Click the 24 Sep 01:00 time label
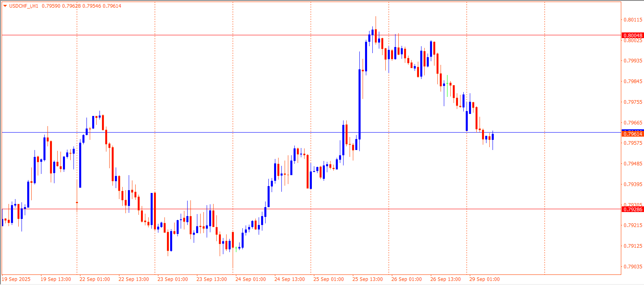The height and width of the screenshot is (285, 644). [x=251, y=279]
